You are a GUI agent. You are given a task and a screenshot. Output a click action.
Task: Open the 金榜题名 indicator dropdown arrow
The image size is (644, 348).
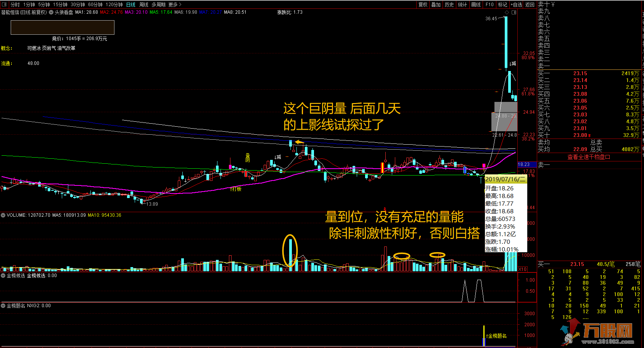(3, 306)
